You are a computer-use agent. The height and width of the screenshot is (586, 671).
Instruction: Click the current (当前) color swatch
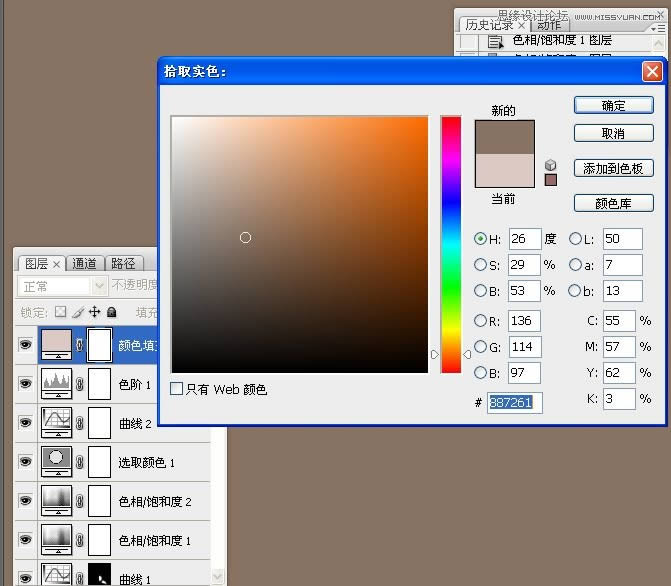[505, 170]
